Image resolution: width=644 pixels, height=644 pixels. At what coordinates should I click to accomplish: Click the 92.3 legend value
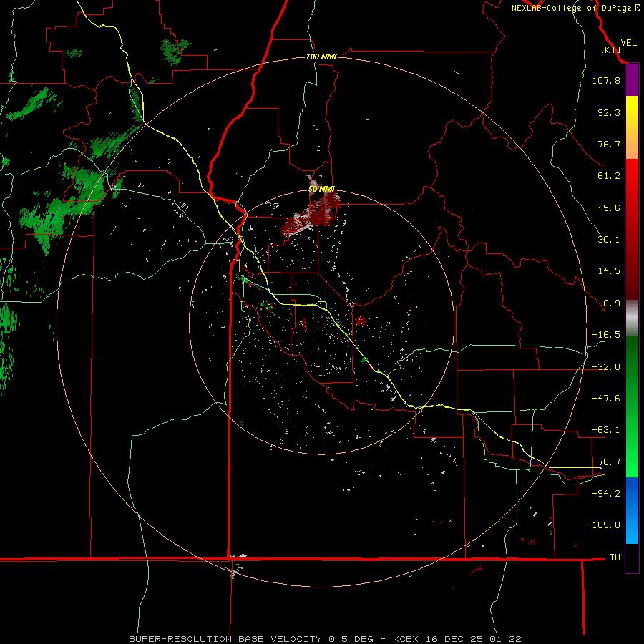pos(609,112)
